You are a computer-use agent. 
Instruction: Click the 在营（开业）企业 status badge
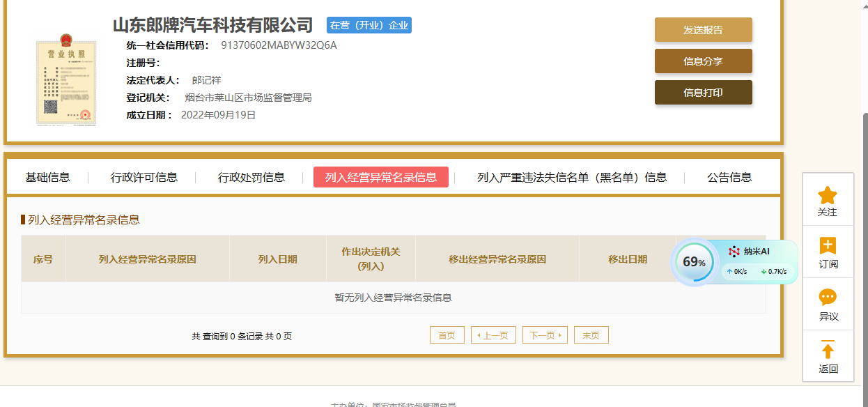point(369,25)
